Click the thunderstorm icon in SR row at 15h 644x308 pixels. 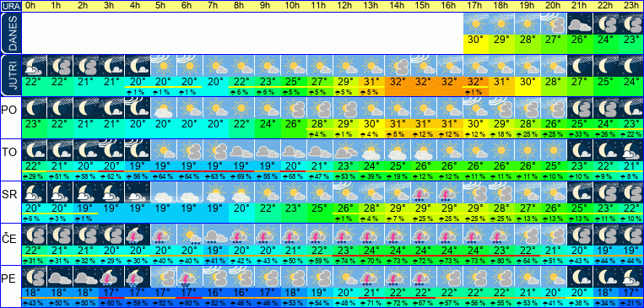(x=424, y=192)
